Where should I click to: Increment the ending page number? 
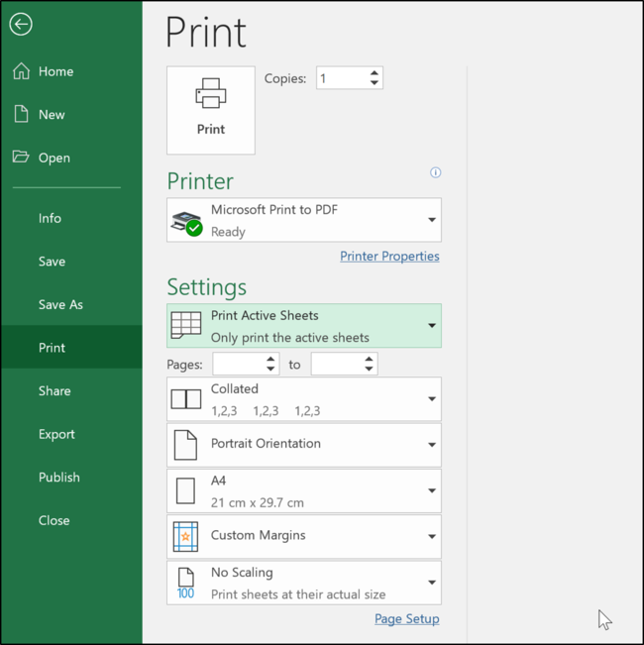[x=369, y=359]
